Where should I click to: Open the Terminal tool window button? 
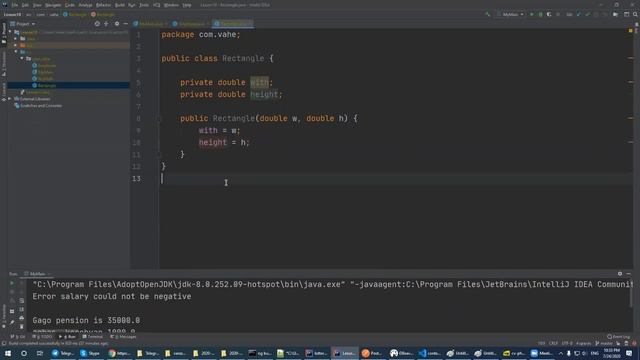point(93,337)
